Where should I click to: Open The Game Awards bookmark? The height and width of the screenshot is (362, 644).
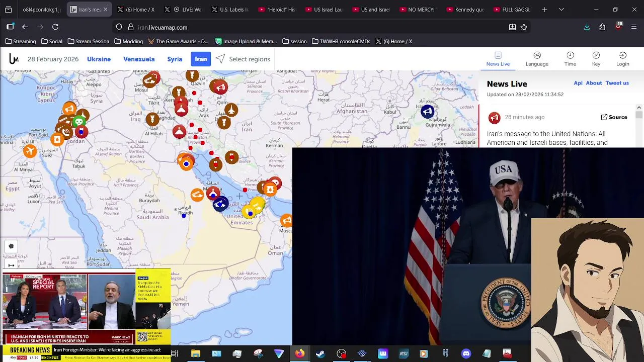click(178, 41)
